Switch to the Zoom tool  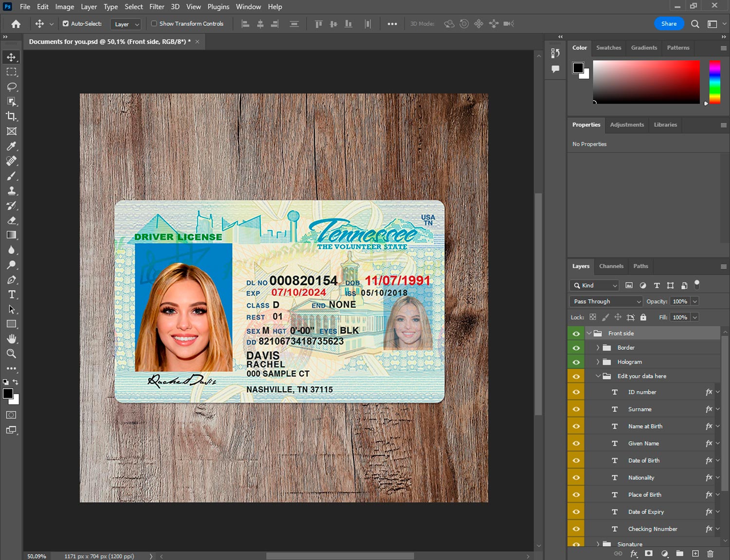(x=11, y=354)
